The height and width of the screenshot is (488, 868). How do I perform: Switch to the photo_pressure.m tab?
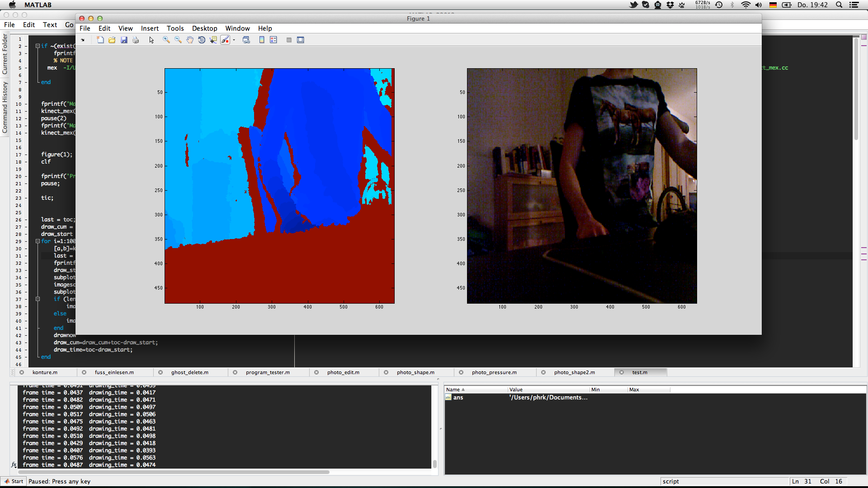(x=494, y=372)
